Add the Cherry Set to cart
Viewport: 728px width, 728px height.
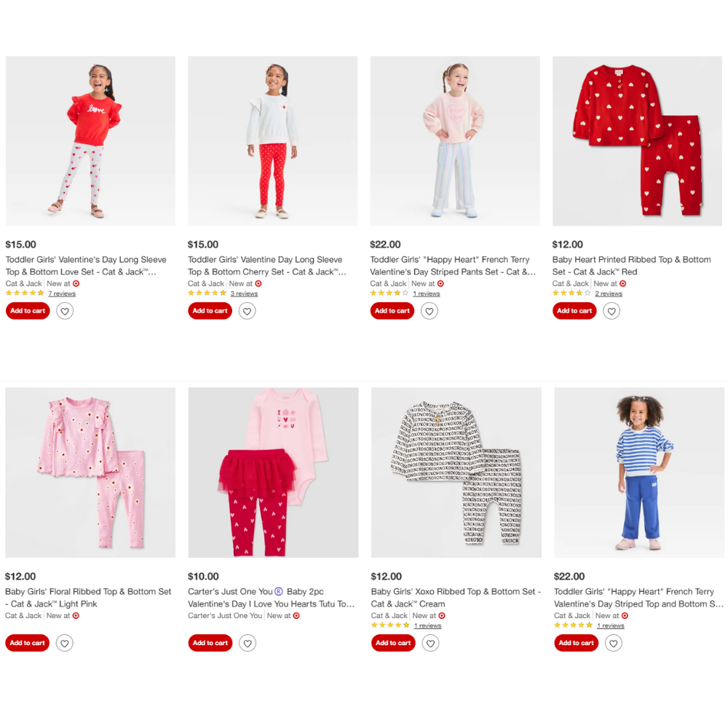coord(210,311)
